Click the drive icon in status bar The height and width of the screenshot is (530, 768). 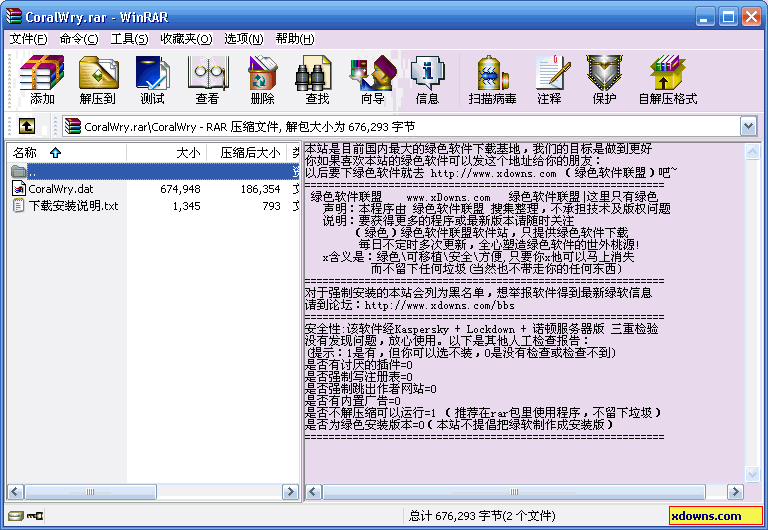click(16, 515)
